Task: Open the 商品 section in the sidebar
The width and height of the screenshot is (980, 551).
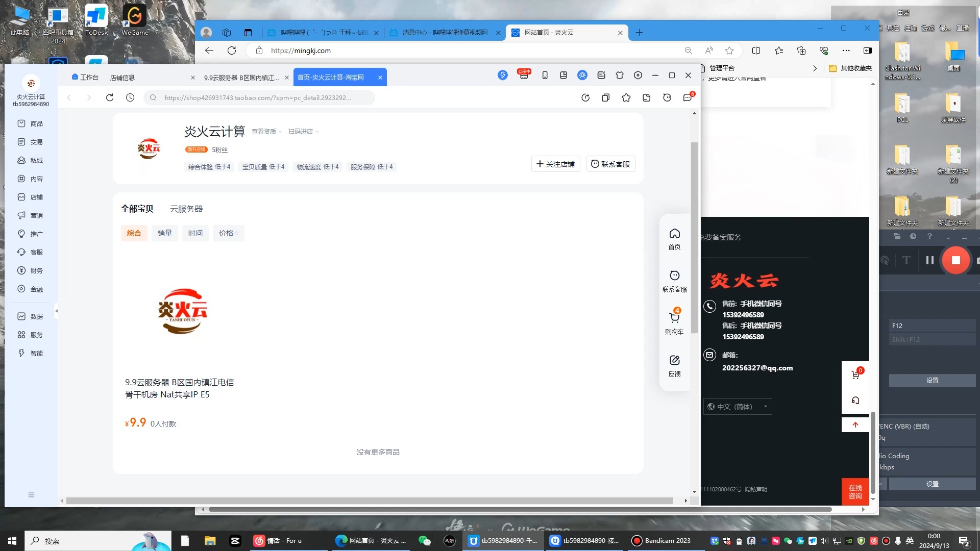Action: point(30,123)
